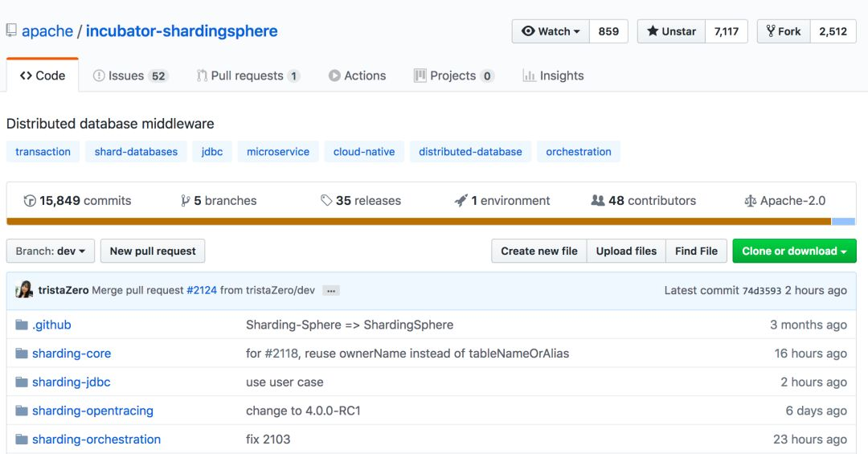
Task: Click the contributors people icon
Action: point(598,201)
